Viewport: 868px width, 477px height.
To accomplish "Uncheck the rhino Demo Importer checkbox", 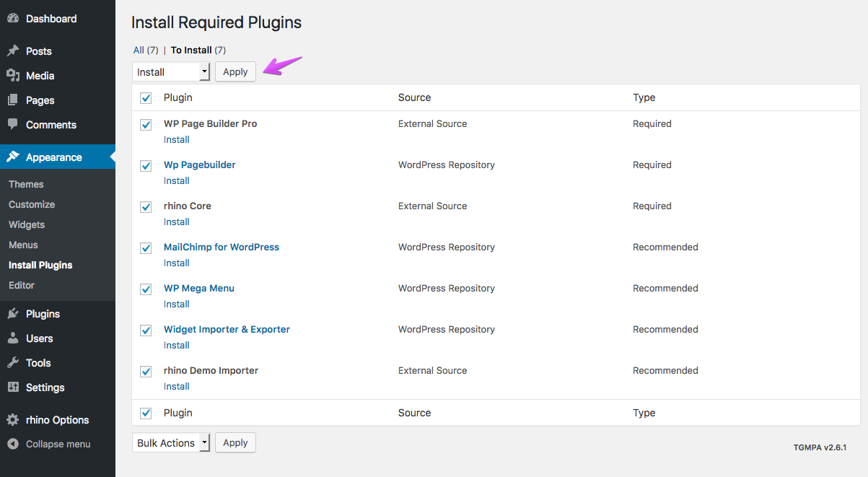I will point(146,372).
